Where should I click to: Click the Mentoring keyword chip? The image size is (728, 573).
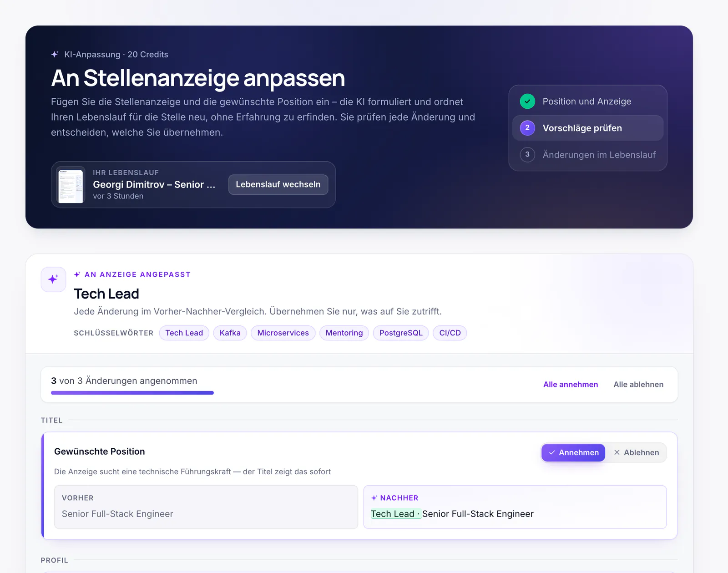coord(344,333)
